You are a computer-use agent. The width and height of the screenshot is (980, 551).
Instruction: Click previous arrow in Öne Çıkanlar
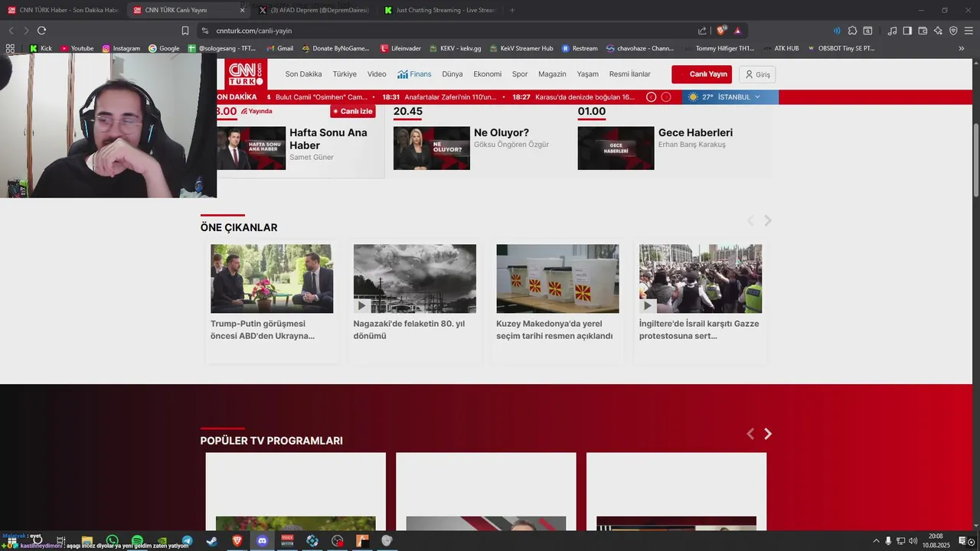(750, 220)
